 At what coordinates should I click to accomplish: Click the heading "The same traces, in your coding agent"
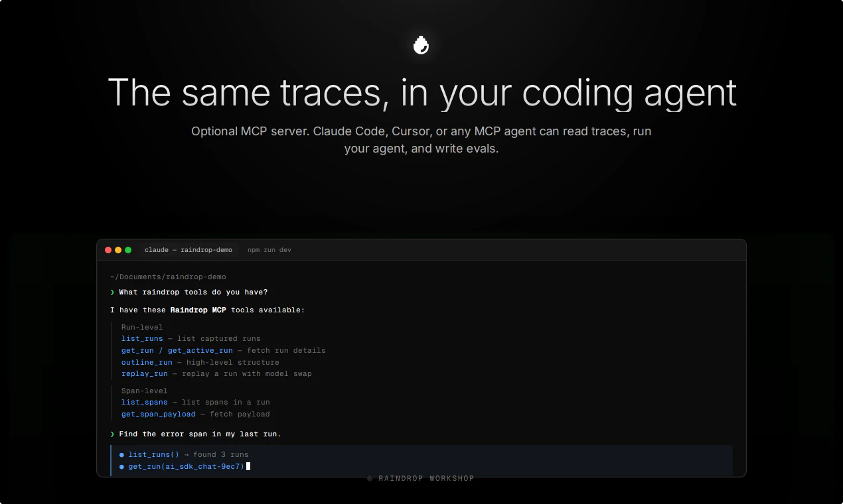point(422,92)
